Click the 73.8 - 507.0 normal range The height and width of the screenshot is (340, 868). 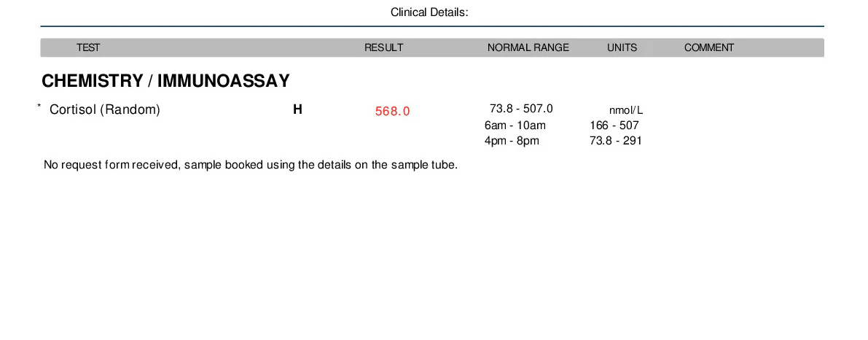tap(521, 109)
